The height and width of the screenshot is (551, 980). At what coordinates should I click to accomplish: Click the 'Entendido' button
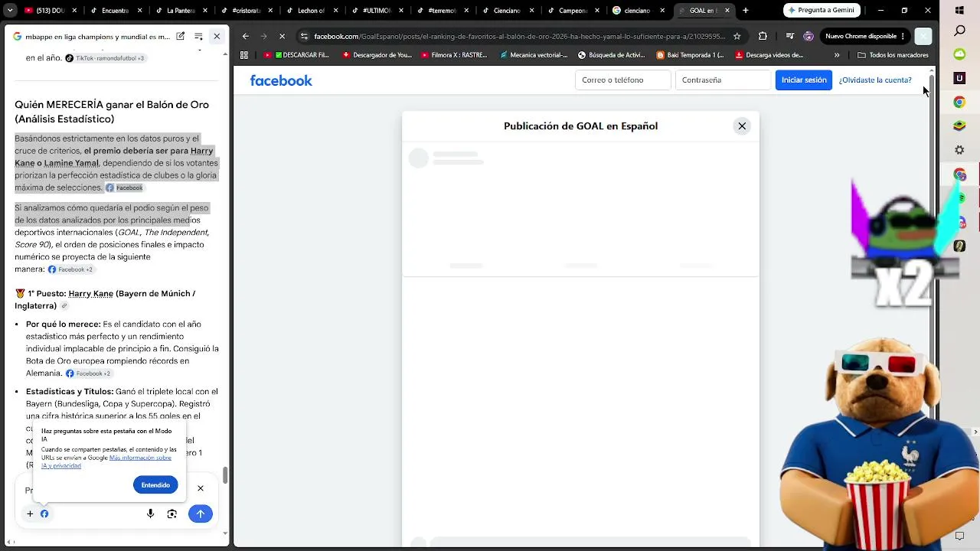[x=155, y=485]
